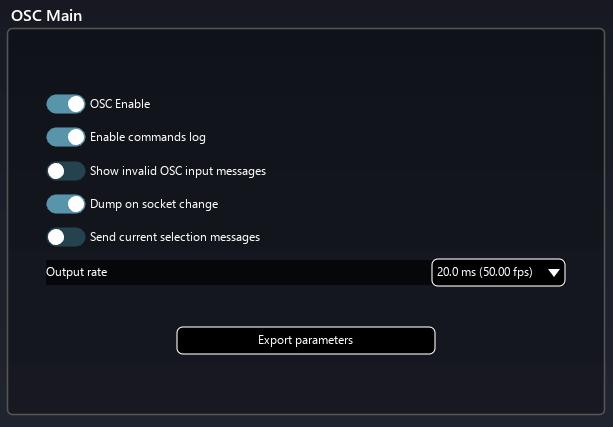Click the Dump on socket change label
Screen dimensions: 613x427
coord(154,204)
